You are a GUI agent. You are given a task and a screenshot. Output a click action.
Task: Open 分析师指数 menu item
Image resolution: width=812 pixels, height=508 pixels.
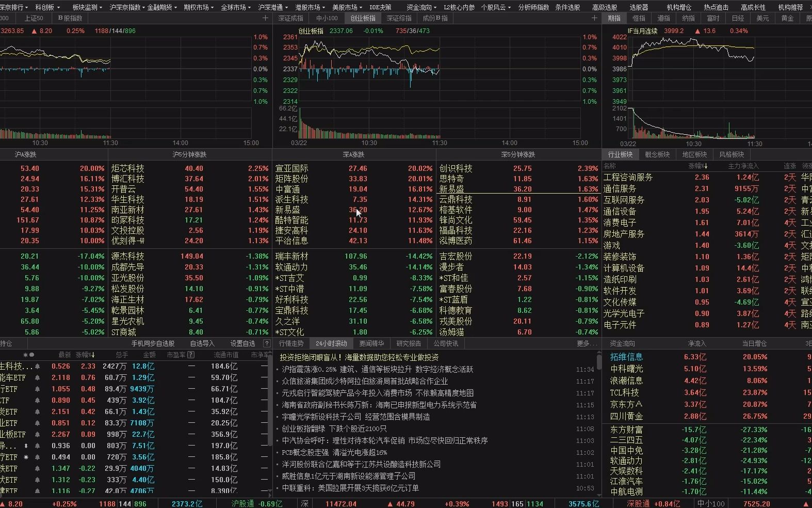click(x=533, y=7)
